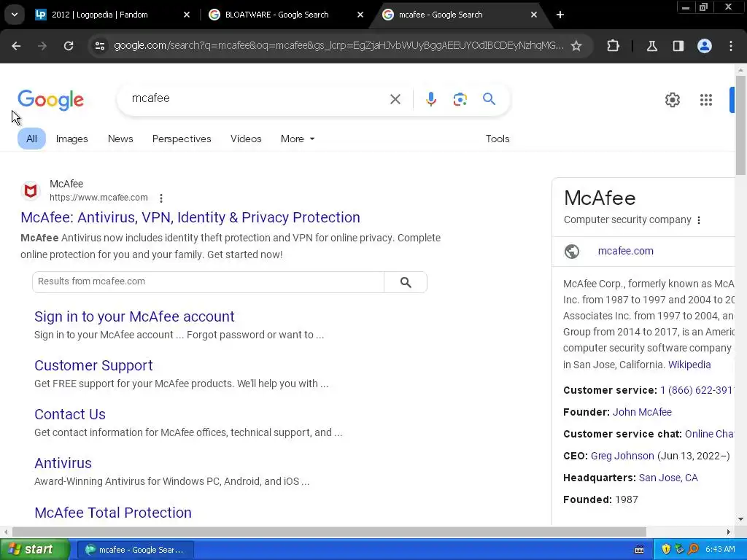This screenshot has height=560, width=747.
Task: Open the Windows start menu
Action: pos(34,550)
